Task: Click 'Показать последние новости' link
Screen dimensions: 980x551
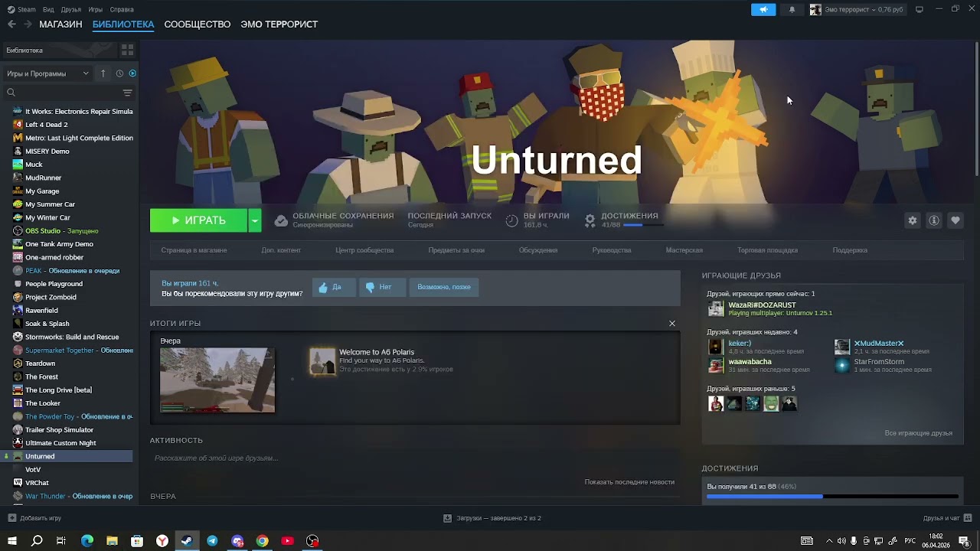Action: (629, 482)
